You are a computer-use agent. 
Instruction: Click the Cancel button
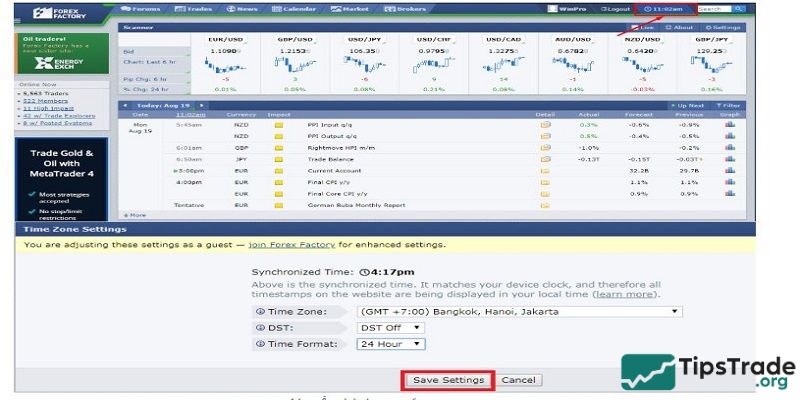click(x=519, y=380)
